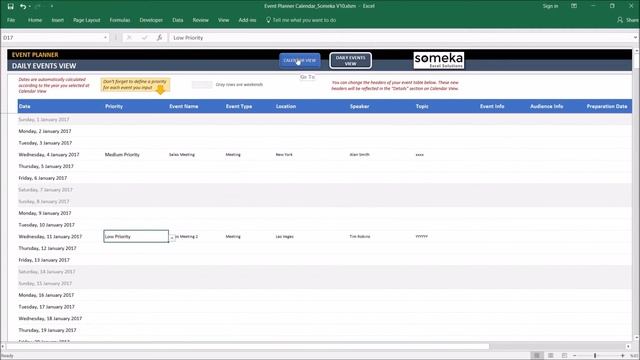Switch to the Insert ribbon tab
This screenshot has width=640, height=360.
point(58,20)
